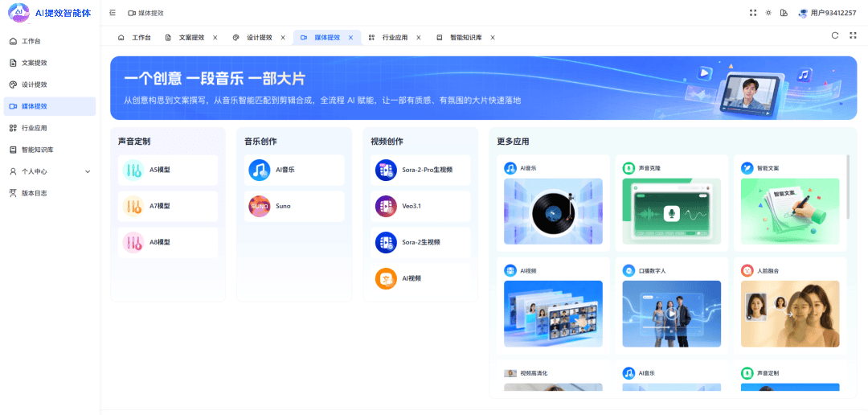
Task: Toggle tab content fullscreen below user name
Action: coord(853,35)
